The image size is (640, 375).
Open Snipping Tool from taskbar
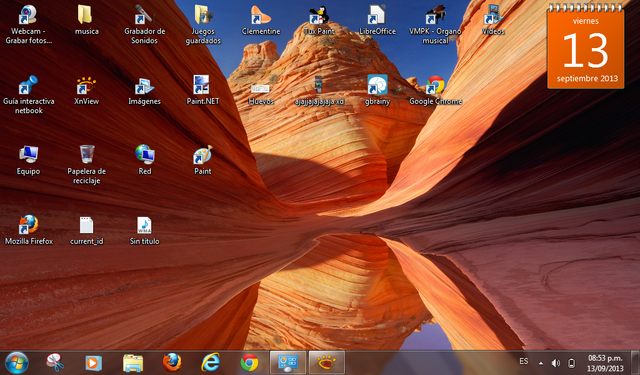pyautogui.click(x=55, y=362)
